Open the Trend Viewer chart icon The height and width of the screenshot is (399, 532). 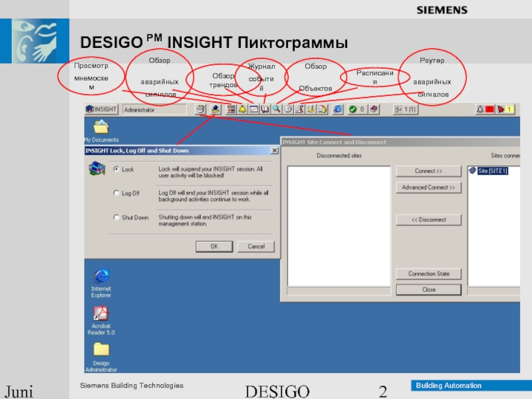[x=254, y=109]
